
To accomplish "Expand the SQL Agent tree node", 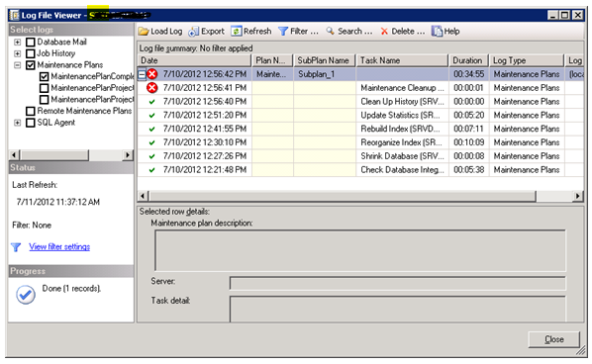I will click(18, 123).
